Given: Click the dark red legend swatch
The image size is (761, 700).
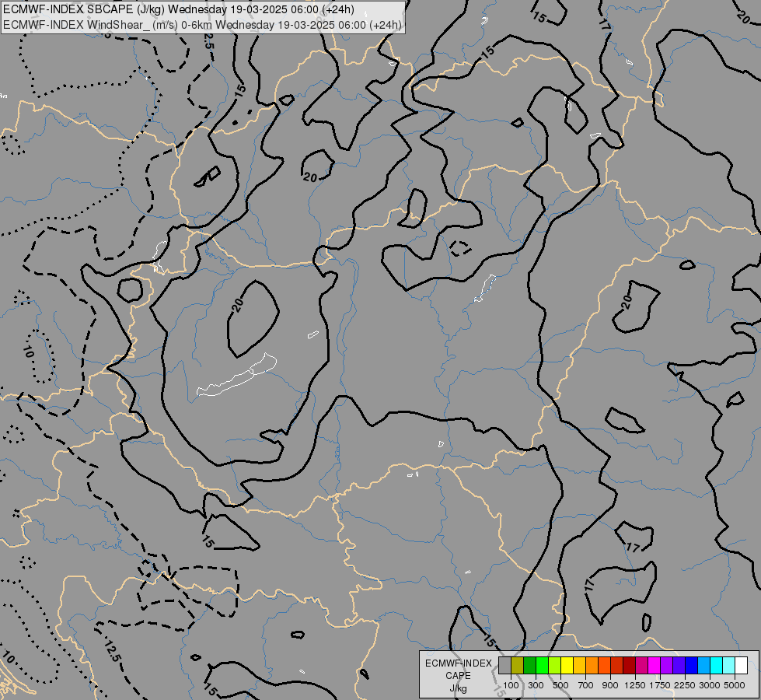Looking at the screenshot, I should tap(629, 665).
